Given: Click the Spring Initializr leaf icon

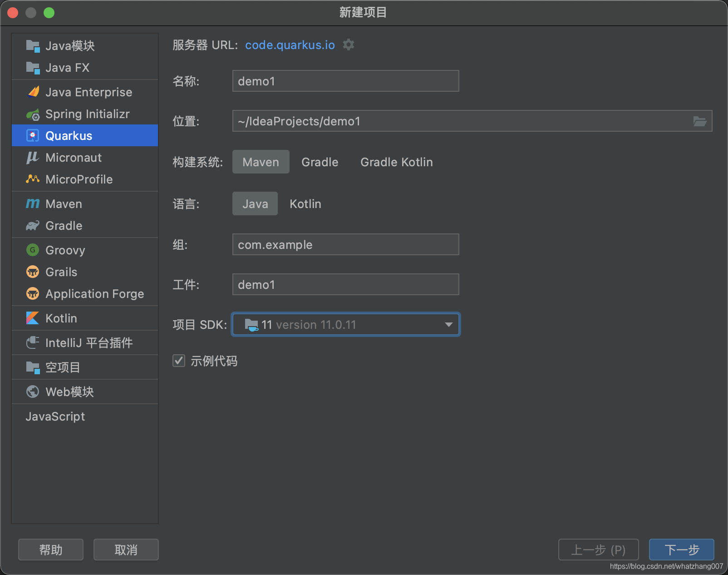Looking at the screenshot, I should pos(33,114).
